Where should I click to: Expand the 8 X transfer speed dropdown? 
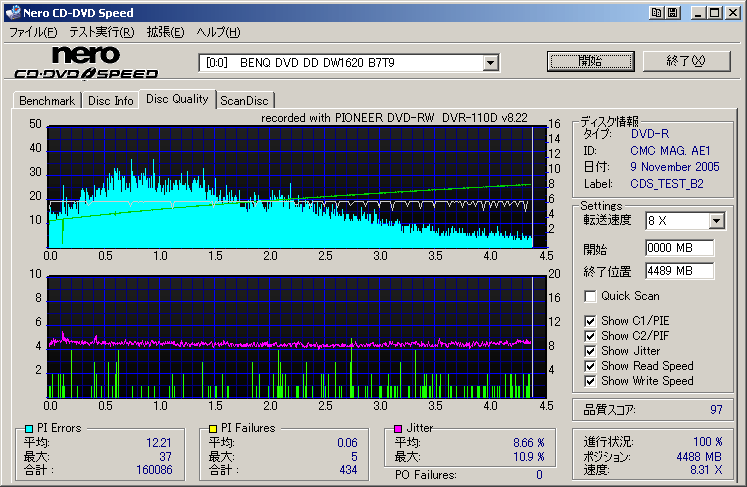[716, 221]
